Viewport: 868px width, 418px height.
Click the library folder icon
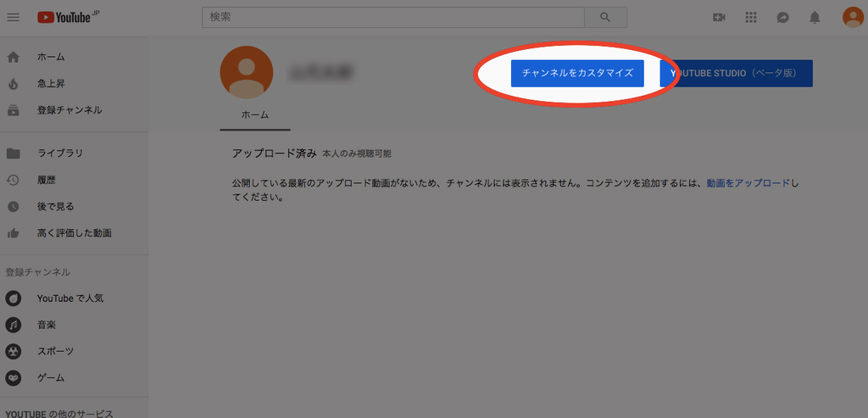point(13,153)
